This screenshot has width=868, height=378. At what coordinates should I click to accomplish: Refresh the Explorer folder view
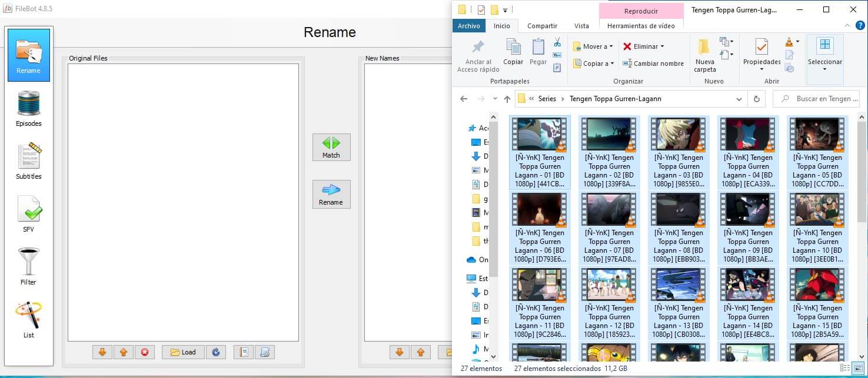pos(756,99)
